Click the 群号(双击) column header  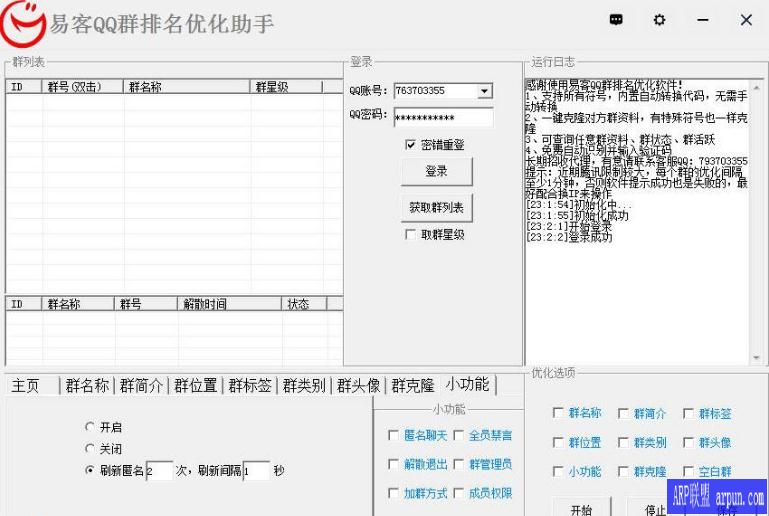(x=82, y=87)
